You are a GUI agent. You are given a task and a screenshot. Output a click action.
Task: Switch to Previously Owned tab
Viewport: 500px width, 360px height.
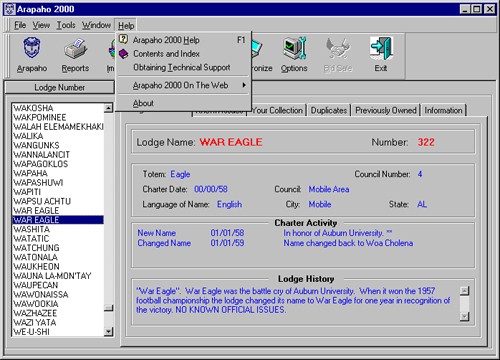tap(386, 110)
